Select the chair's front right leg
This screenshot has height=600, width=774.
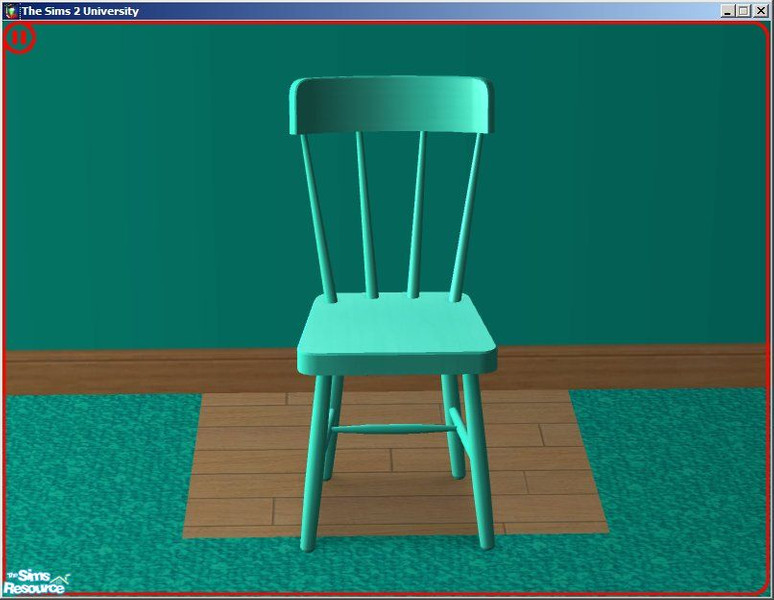(478, 460)
